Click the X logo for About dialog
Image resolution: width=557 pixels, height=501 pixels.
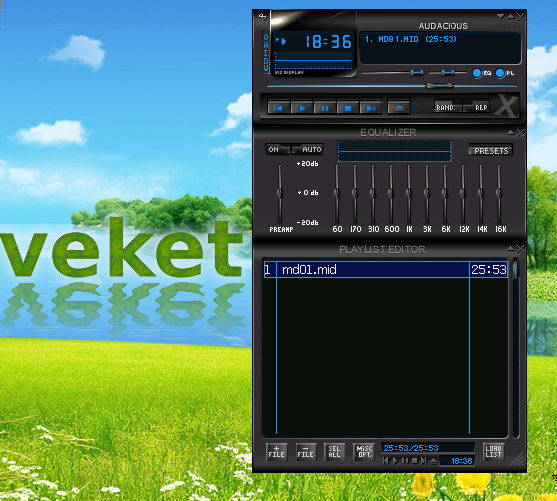(506, 106)
